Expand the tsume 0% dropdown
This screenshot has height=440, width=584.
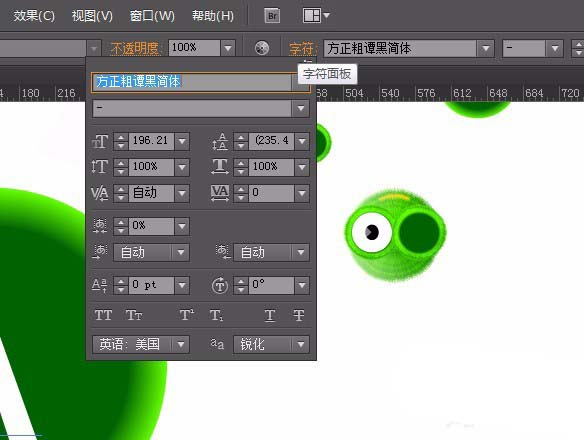coord(182,226)
